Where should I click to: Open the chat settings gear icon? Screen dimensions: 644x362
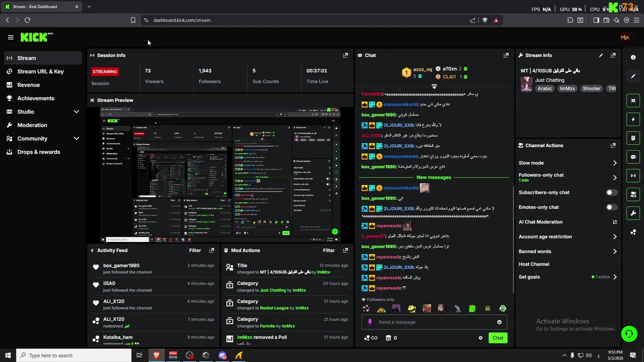(480, 338)
